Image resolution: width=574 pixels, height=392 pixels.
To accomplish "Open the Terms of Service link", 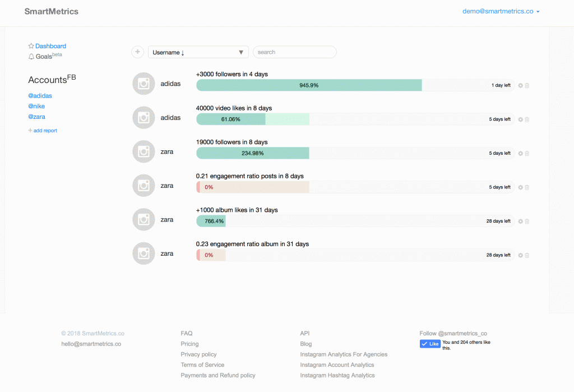I will pos(202,365).
